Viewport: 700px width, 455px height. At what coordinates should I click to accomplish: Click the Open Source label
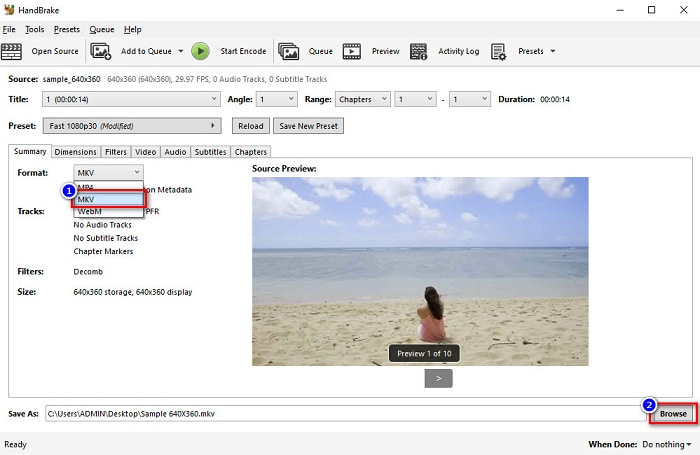click(55, 51)
